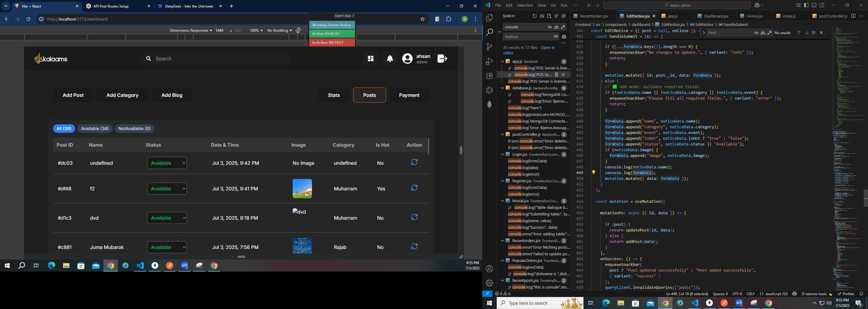Open the MongoDB leaf icon in activity bar
The width and height of the screenshot is (868, 309).
(x=489, y=105)
